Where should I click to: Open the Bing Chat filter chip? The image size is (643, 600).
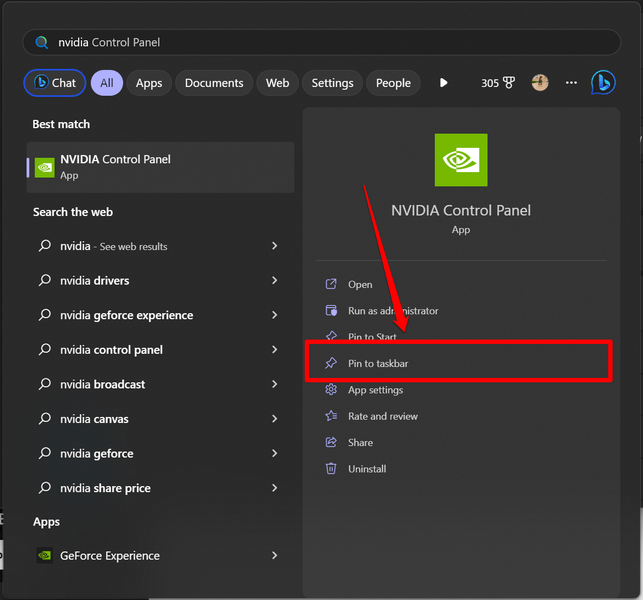55,83
